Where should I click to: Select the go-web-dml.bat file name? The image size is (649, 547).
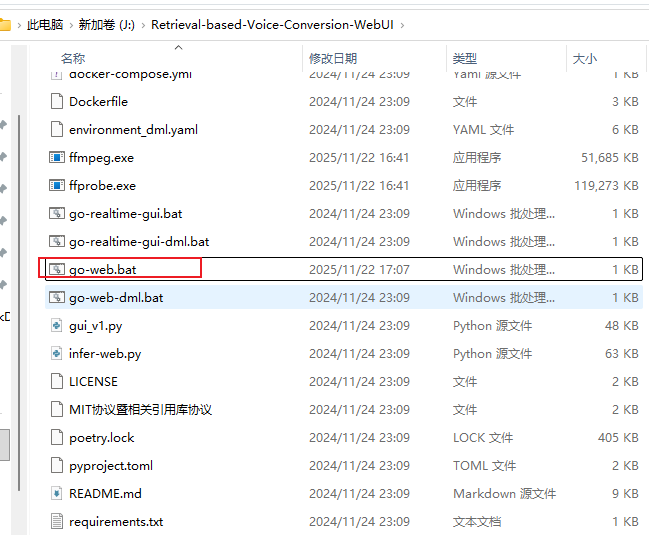(116, 298)
